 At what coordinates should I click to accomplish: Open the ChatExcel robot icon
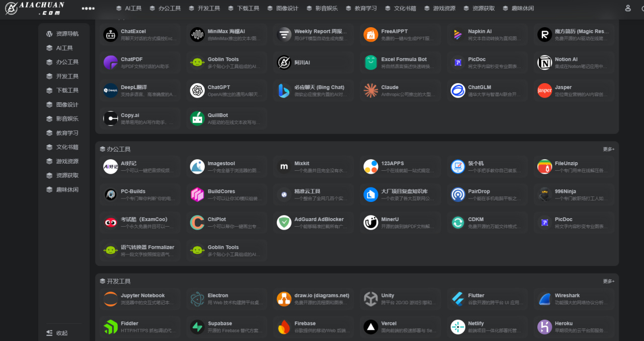tap(111, 34)
